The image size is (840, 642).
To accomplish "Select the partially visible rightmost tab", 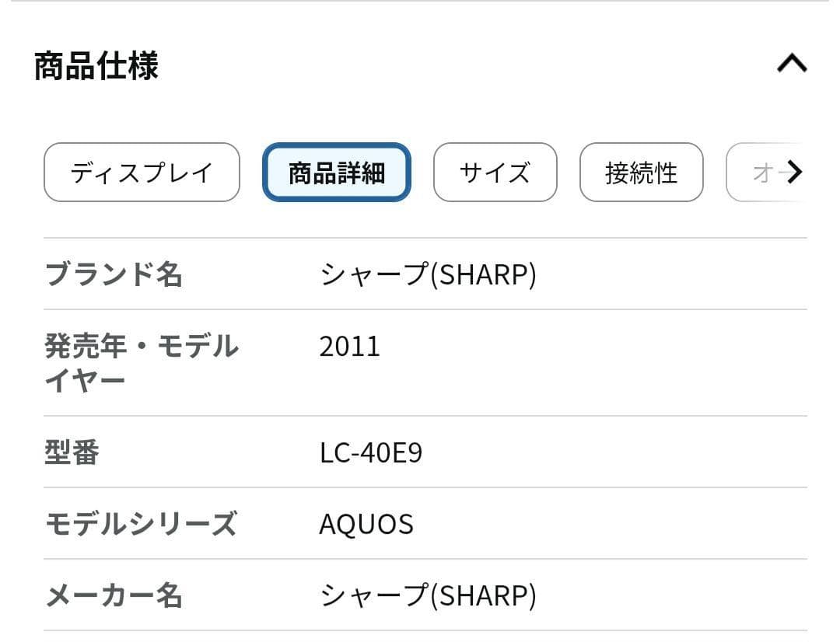I will pos(770,173).
